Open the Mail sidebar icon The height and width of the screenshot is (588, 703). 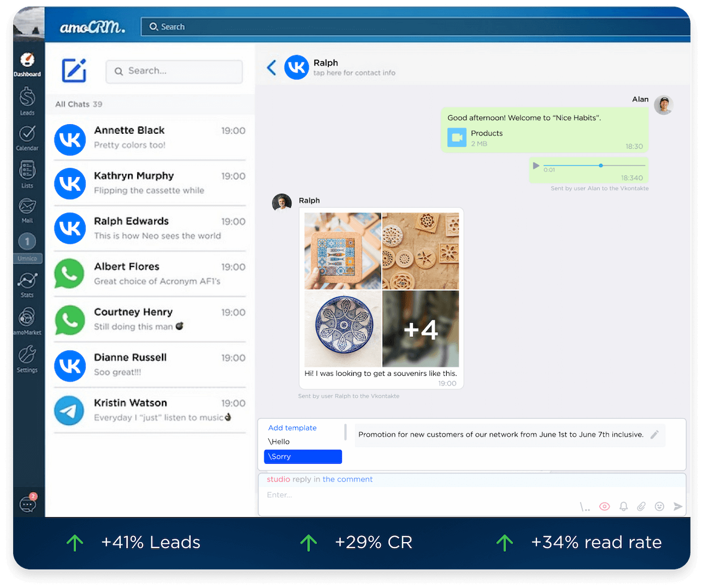pyautogui.click(x=27, y=209)
